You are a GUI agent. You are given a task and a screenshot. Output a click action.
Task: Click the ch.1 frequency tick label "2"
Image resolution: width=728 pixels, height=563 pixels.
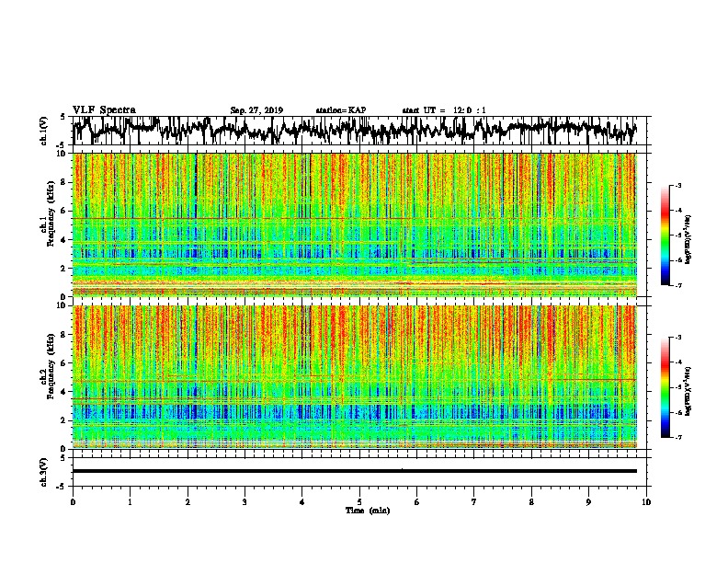64,268
